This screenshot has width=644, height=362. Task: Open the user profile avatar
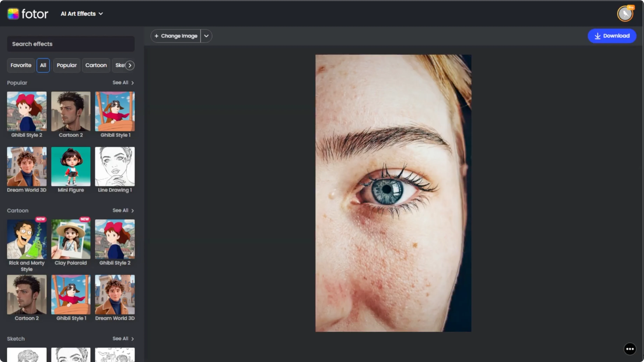[x=625, y=14]
